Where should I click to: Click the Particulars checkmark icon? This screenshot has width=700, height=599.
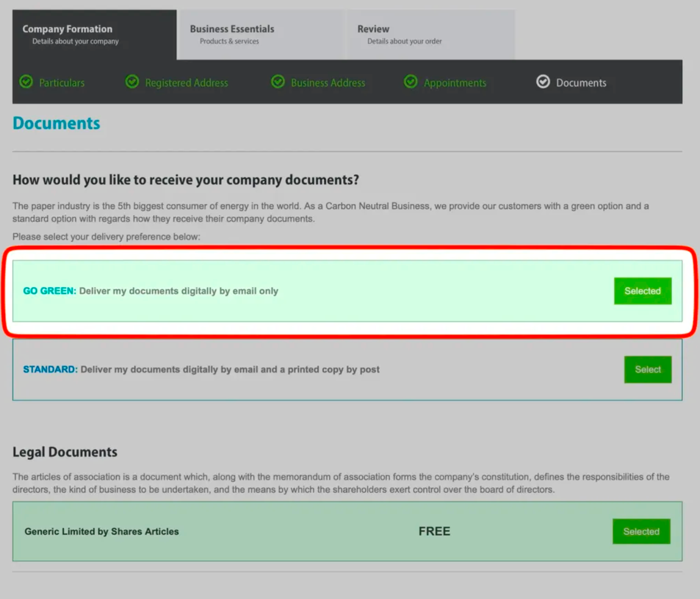click(26, 82)
